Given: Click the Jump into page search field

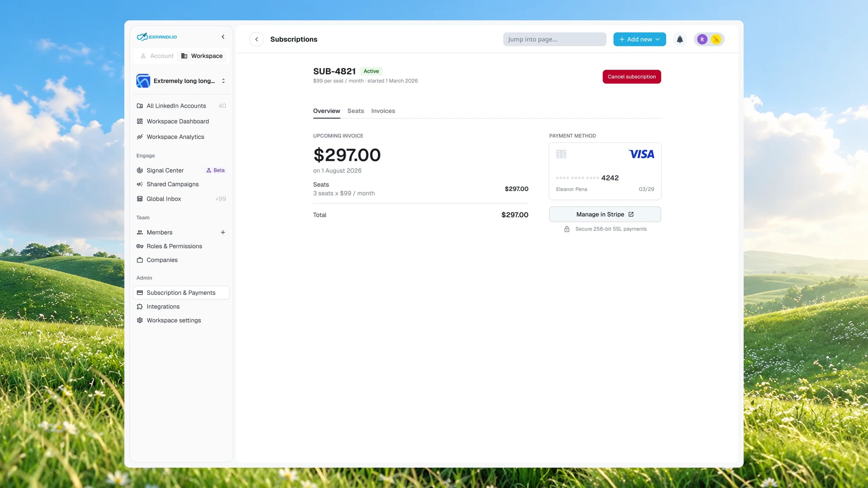Looking at the screenshot, I should tap(554, 39).
